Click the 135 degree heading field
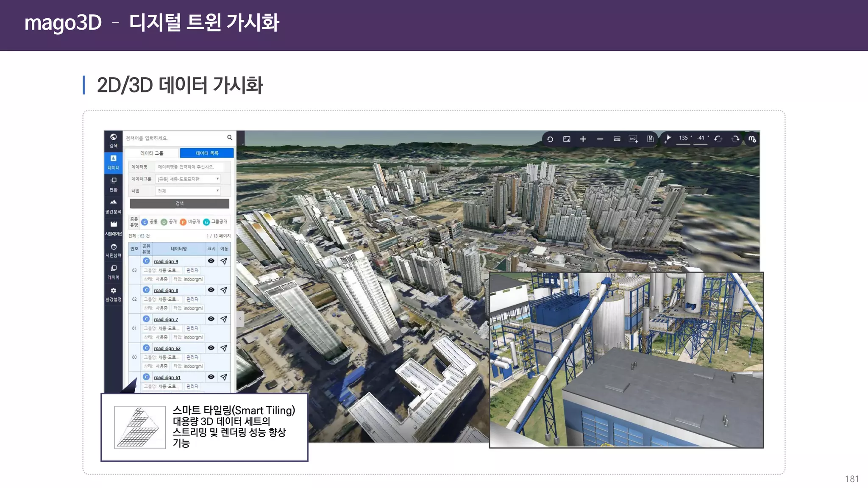Image resolution: width=868 pixels, height=488 pixels. point(683,139)
